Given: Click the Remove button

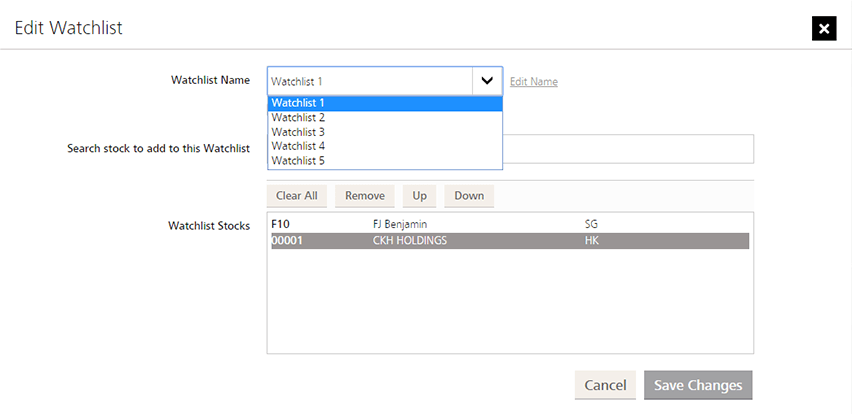Looking at the screenshot, I should (364, 196).
